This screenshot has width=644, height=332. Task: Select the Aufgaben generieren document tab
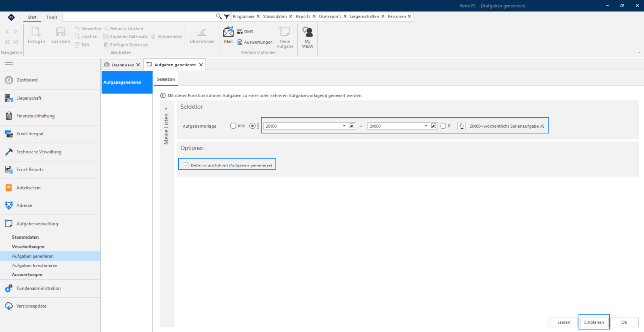pos(175,65)
